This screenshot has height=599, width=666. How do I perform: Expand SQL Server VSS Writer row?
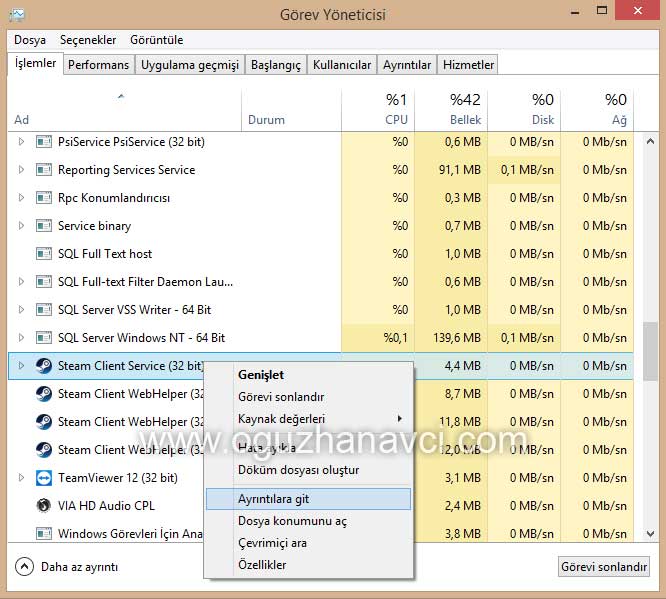(21, 310)
